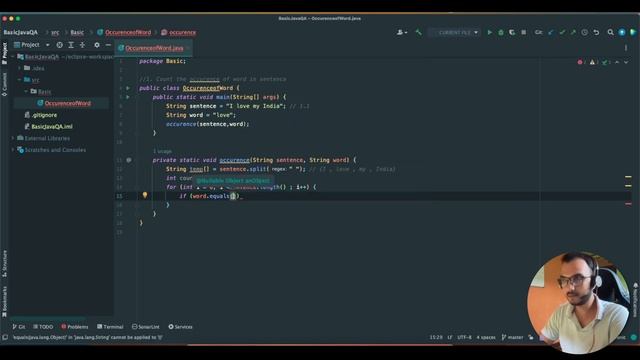Click UTF-8 encoding in status bar
Image resolution: width=640 pixels, height=360 pixels.
464,337
